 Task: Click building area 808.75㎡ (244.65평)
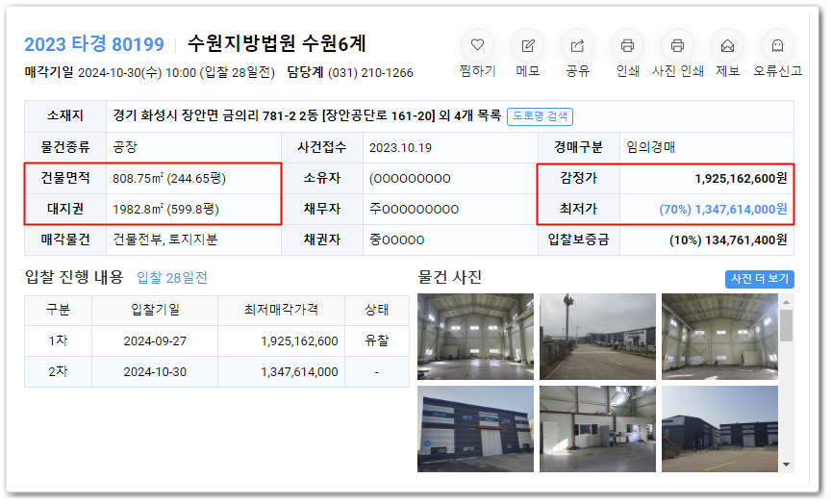(x=169, y=179)
